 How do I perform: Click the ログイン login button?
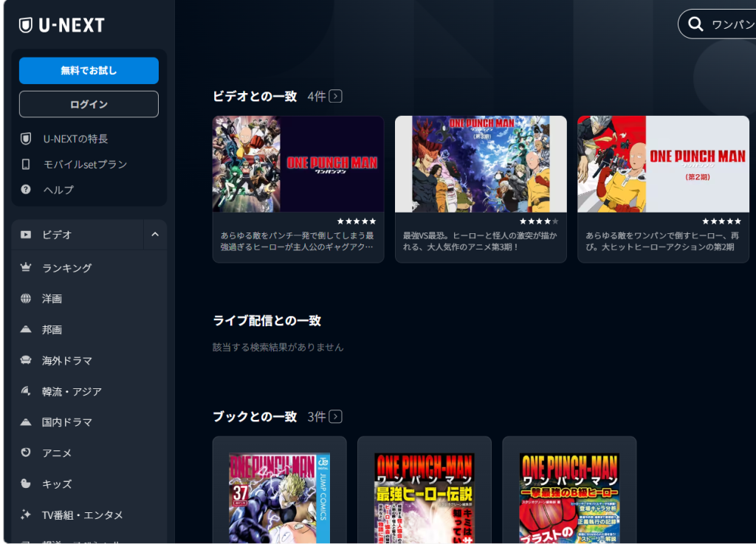[89, 104]
